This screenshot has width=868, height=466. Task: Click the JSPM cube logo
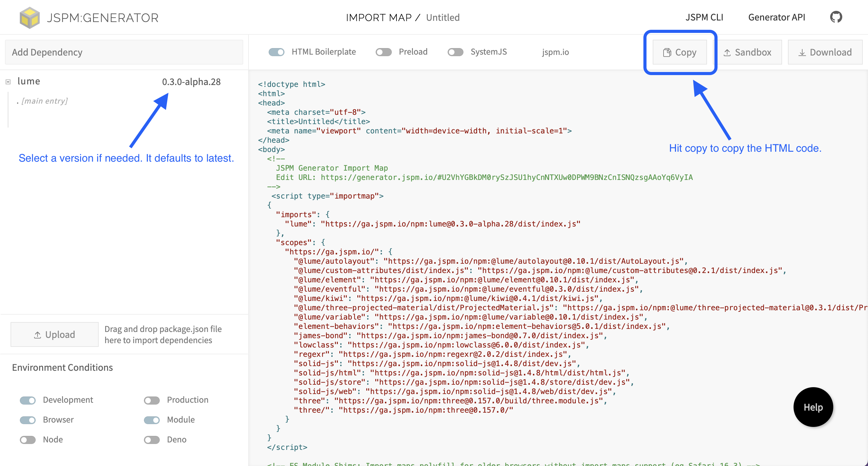coord(30,17)
